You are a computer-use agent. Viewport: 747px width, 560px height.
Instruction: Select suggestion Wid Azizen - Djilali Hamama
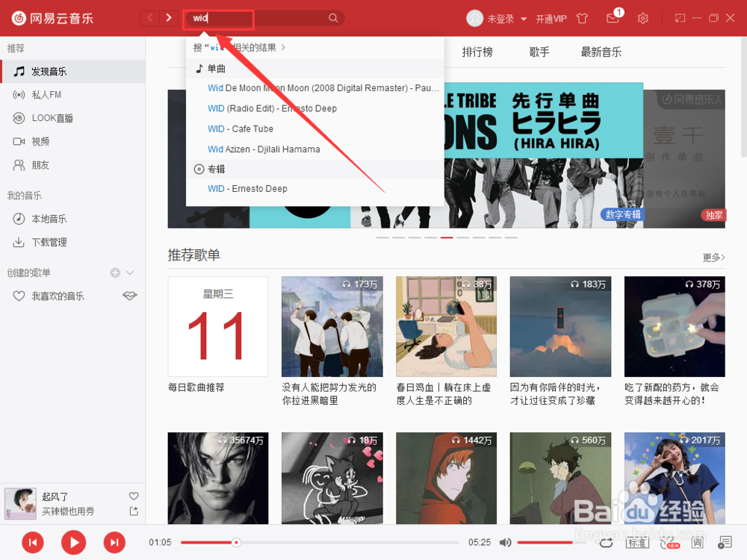tap(315, 149)
